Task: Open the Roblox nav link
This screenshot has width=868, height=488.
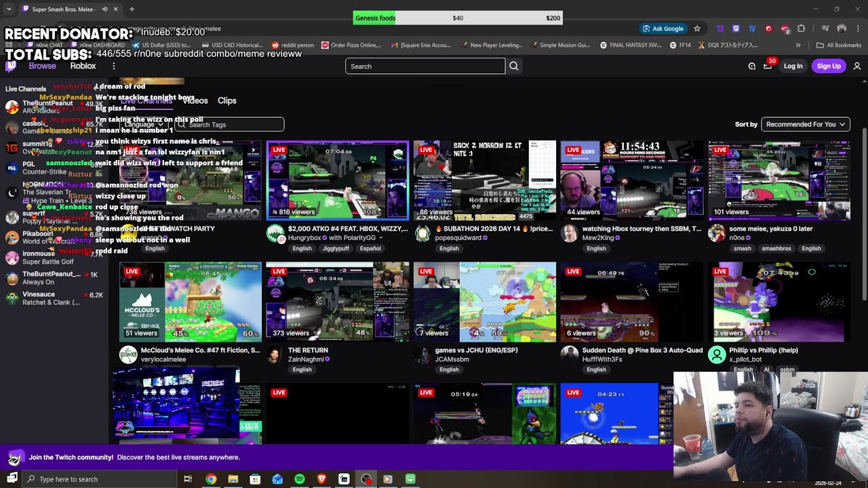Action: click(x=83, y=66)
